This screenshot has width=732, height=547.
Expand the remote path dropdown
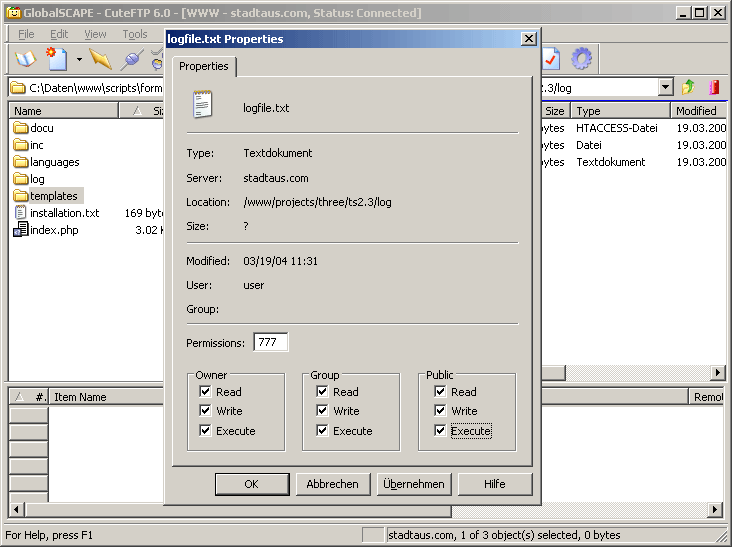[x=666, y=87]
